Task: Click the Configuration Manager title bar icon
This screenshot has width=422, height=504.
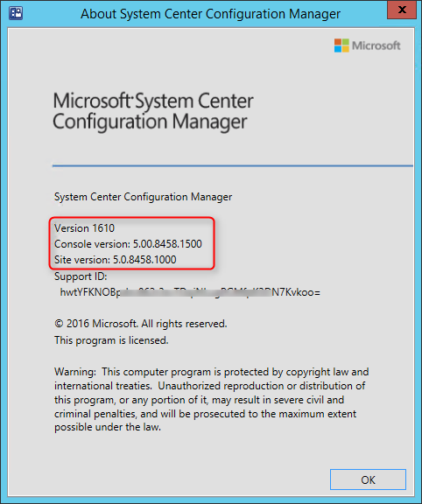Action: [x=16, y=13]
